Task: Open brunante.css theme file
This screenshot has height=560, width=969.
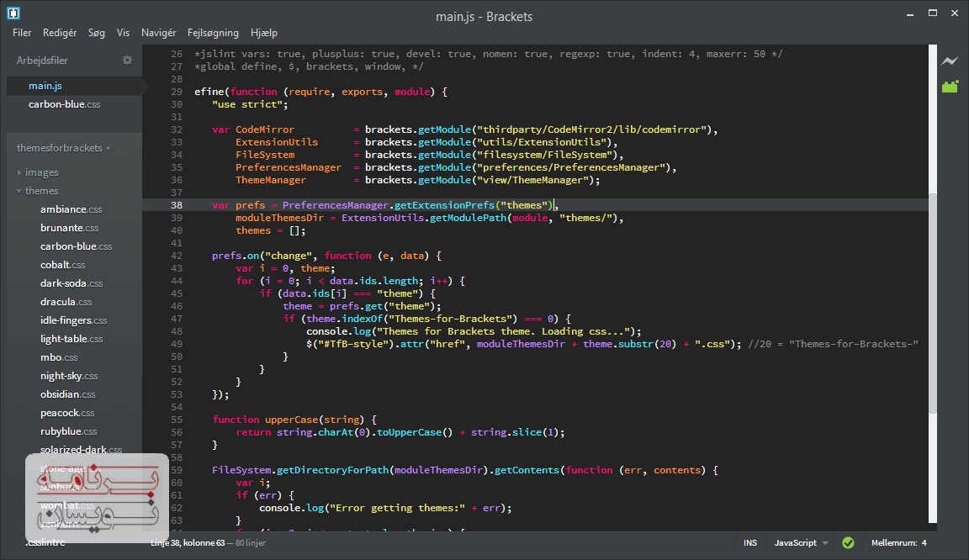Action: [x=69, y=228]
